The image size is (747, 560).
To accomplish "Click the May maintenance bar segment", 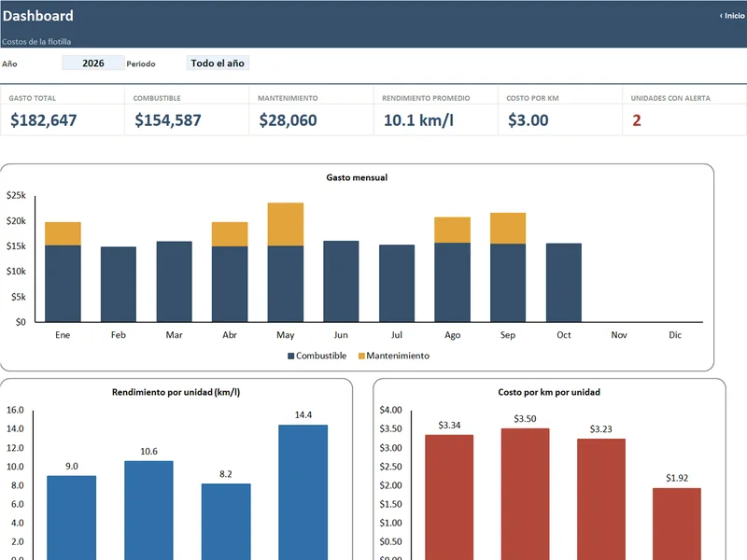I will 286,224.
